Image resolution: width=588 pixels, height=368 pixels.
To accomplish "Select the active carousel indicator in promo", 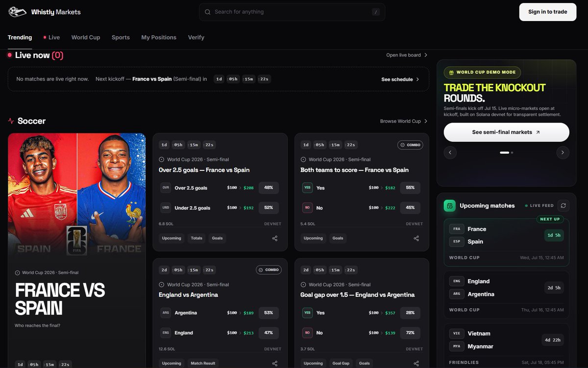I will [504, 153].
